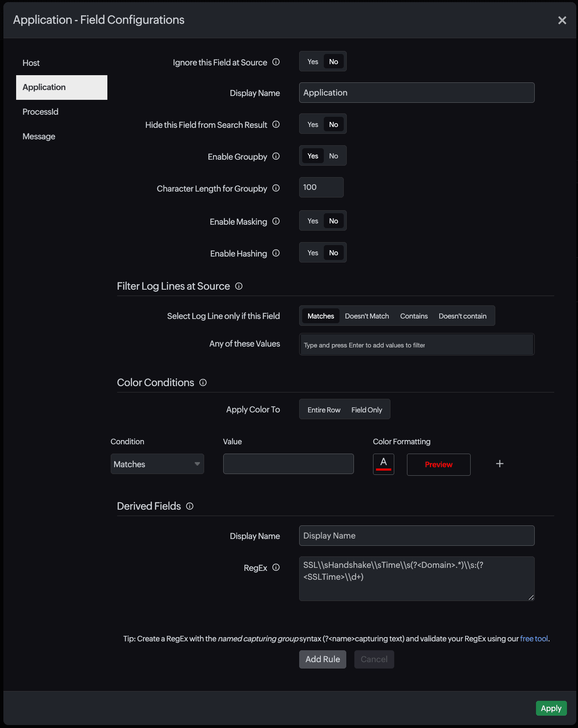The width and height of the screenshot is (578, 728).
Task: Click info icon beside Derived Fields heading
Action: [x=190, y=506]
